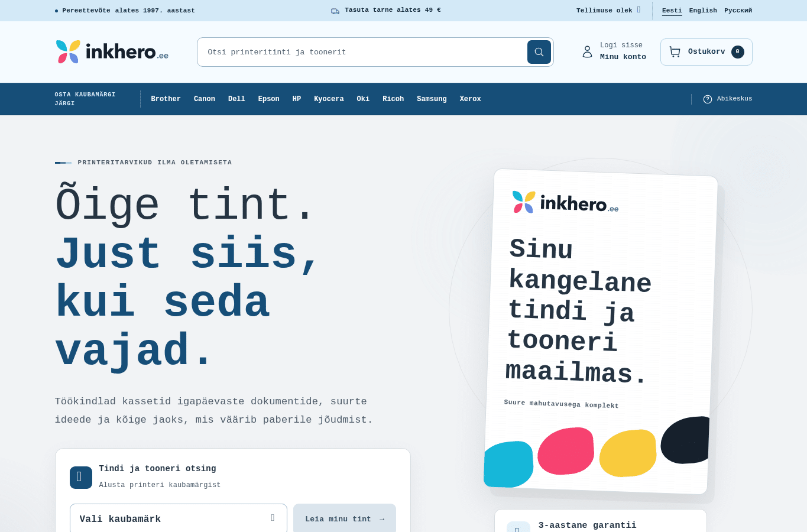Click the Ostukorv item count badge

click(738, 52)
